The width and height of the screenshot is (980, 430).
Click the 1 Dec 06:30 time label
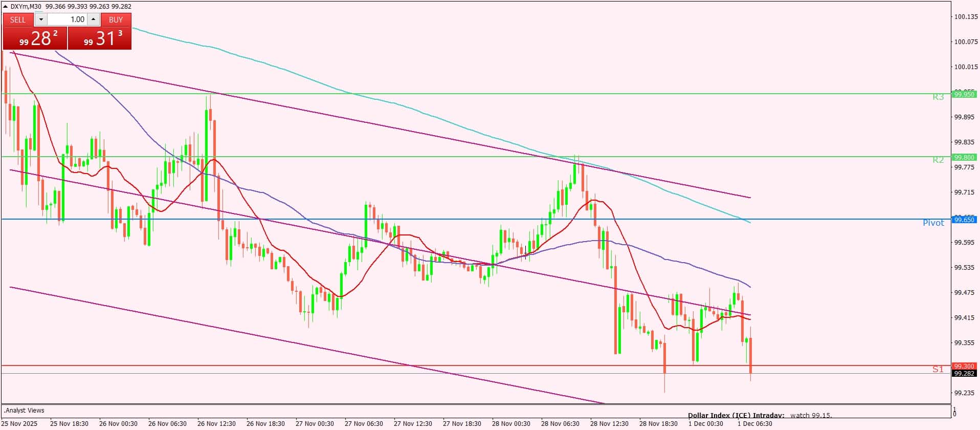point(755,424)
